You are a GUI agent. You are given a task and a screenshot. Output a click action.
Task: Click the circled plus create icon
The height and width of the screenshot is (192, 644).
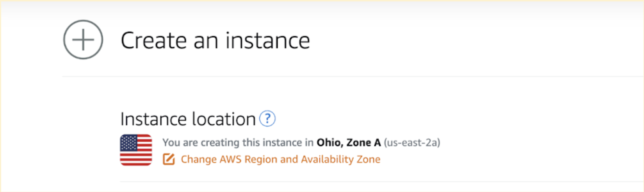point(83,40)
